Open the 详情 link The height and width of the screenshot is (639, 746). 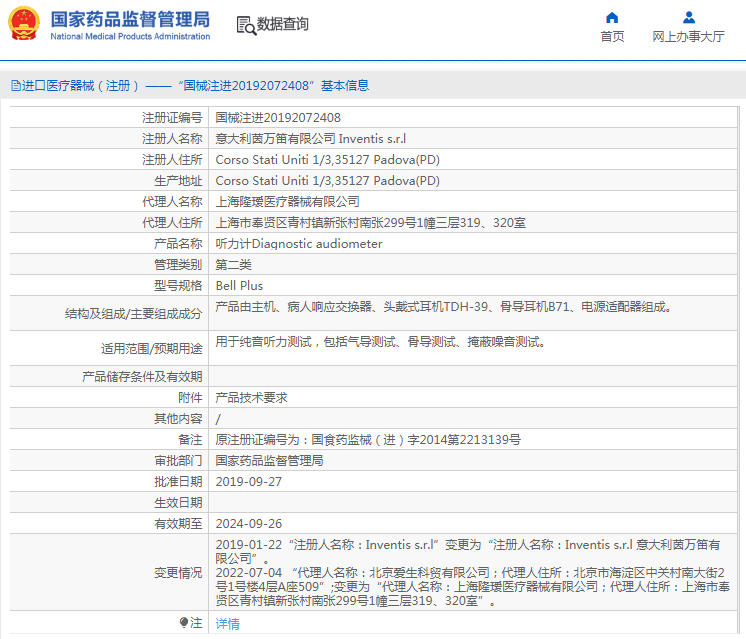tap(227, 623)
